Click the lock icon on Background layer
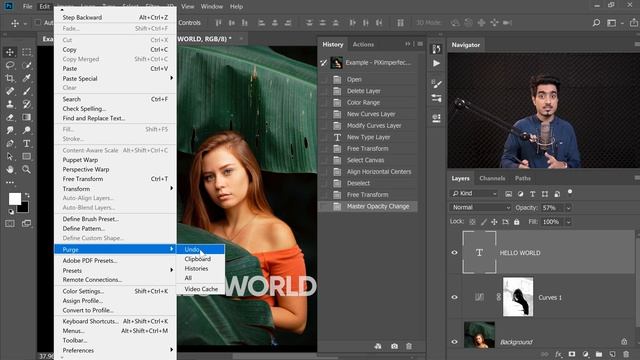The image size is (640, 360). click(x=624, y=341)
